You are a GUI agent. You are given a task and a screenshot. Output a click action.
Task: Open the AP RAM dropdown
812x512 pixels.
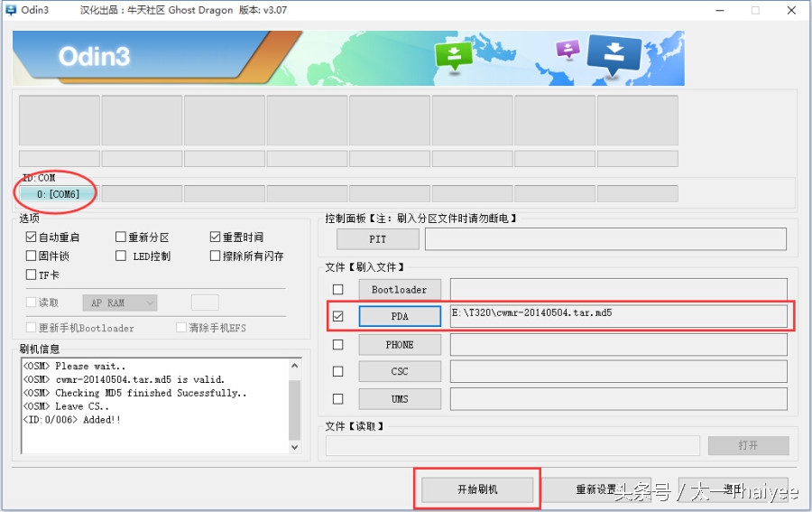click(x=120, y=303)
